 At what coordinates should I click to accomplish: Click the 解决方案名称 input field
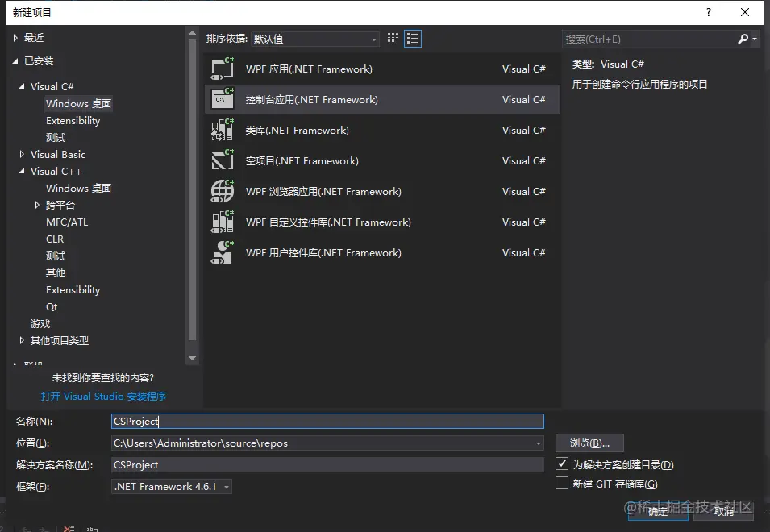327,465
